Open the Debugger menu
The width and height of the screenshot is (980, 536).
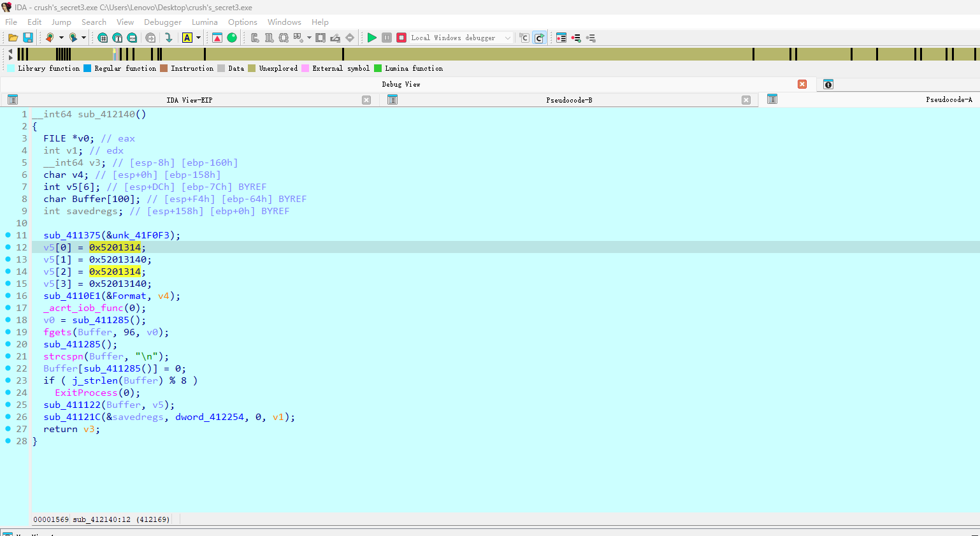click(x=162, y=22)
